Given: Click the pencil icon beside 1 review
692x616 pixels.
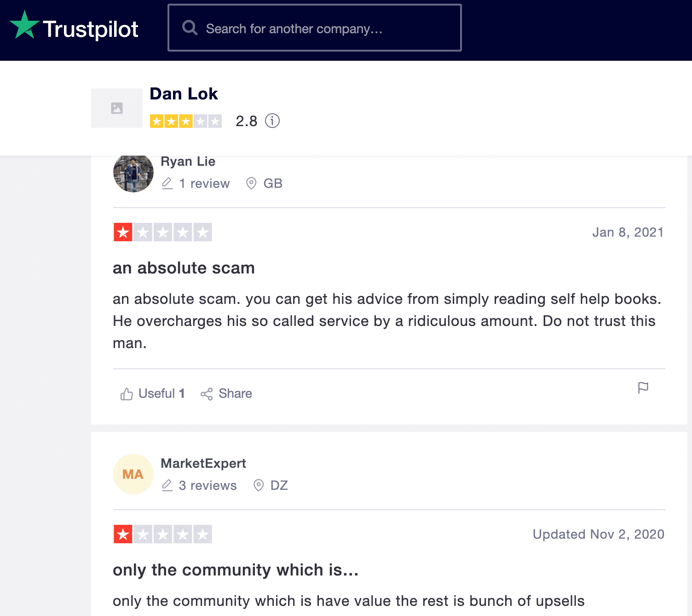Looking at the screenshot, I should click(x=167, y=183).
